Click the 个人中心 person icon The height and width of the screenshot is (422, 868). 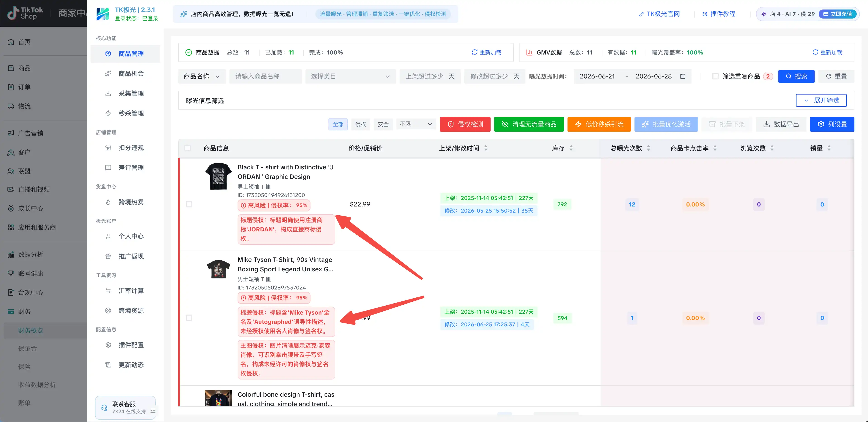pyautogui.click(x=108, y=236)
